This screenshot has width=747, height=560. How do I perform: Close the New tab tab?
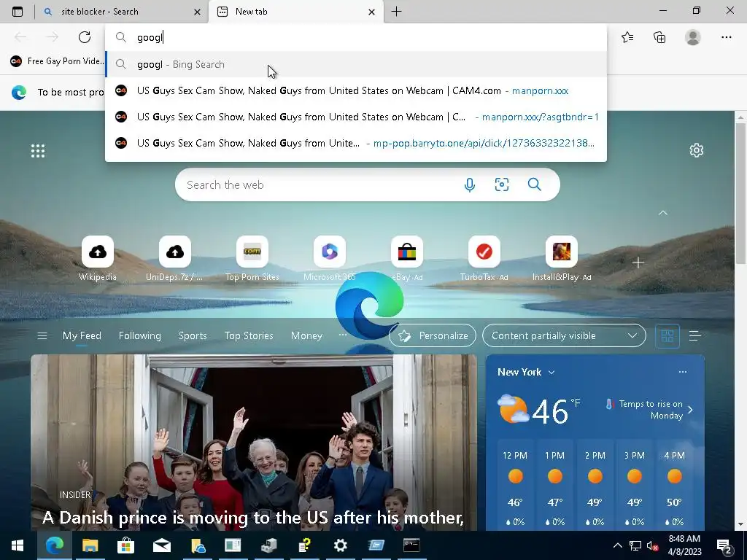click(x=371, y=12)
